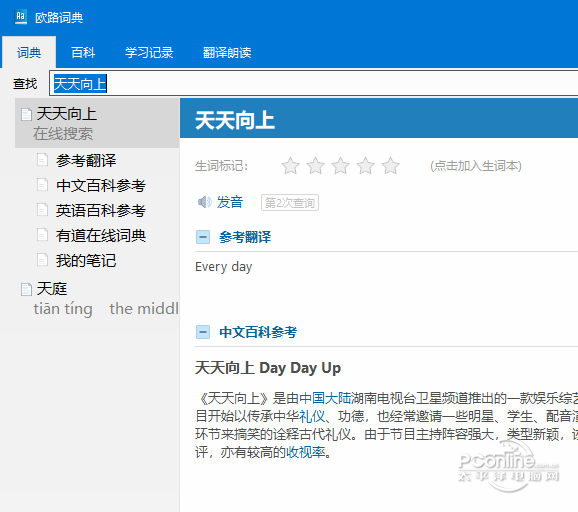Jump to 中文百科参考 in the sidebar
The width and height of the screenshot is (578, 512).
click(101, 185)
